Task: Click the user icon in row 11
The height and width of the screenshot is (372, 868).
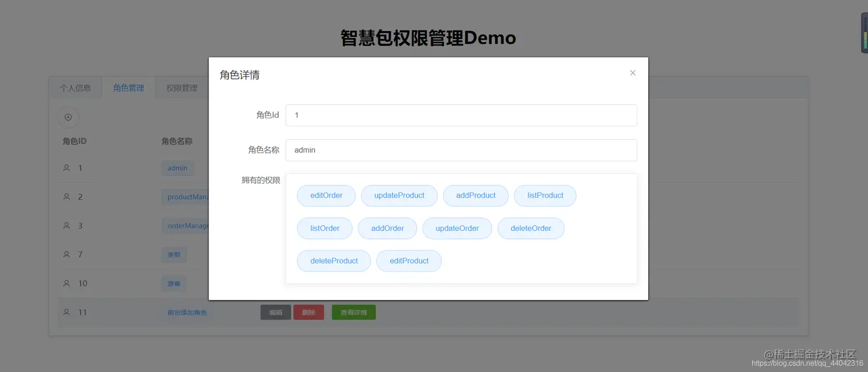Action: (67, 312)
